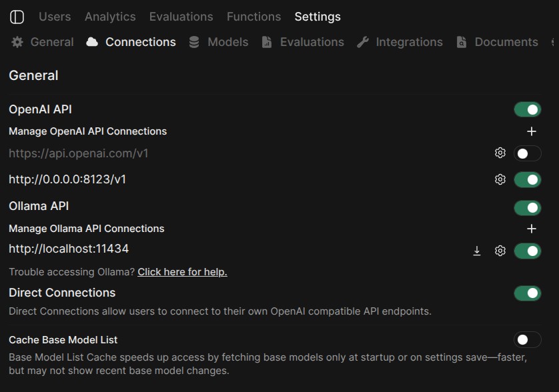
Task: Switch off the localhost:11434 connection toggle
Action: pyautogui.click(x=527, y=251)
